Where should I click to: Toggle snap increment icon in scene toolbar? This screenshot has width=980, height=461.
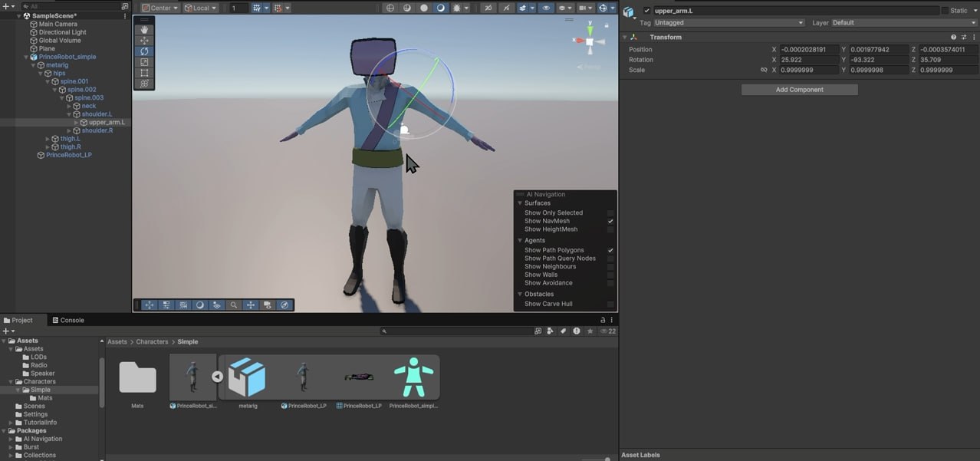tap(279, 8)
